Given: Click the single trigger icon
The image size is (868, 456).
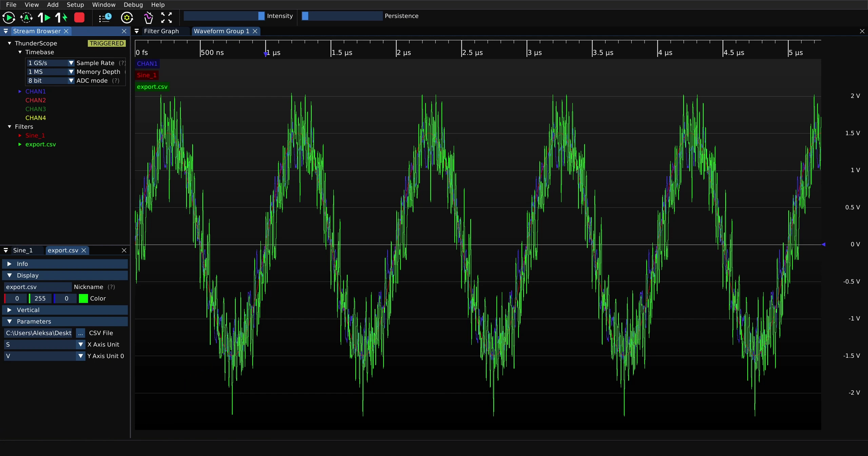Looking at the screenshot, I should click(44, 18).
